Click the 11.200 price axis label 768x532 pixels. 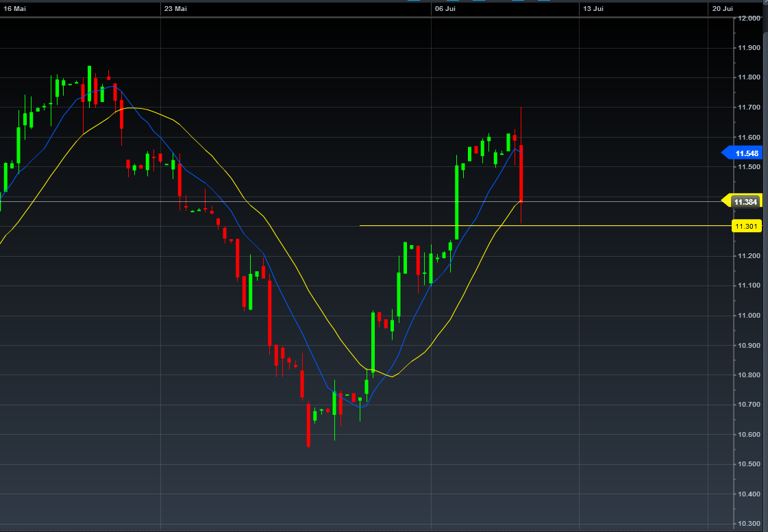click(750, 256)
